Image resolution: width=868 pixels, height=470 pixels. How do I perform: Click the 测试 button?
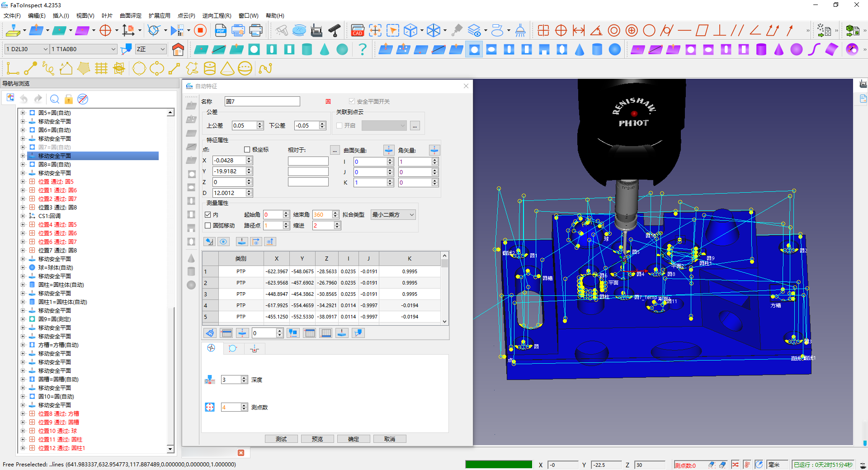[281, 439]
